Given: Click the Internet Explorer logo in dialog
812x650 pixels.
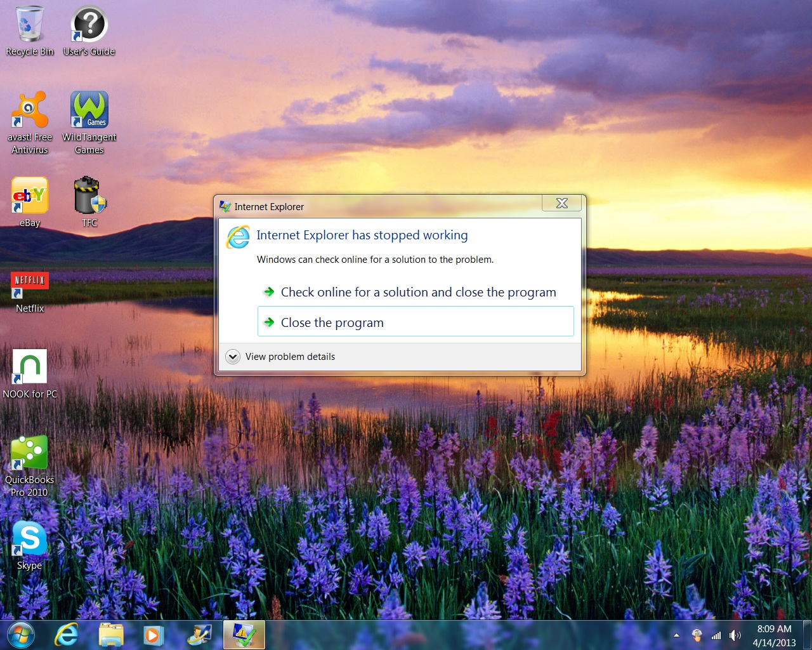Looking at the screenshot, I should click(x=239, y=237).
